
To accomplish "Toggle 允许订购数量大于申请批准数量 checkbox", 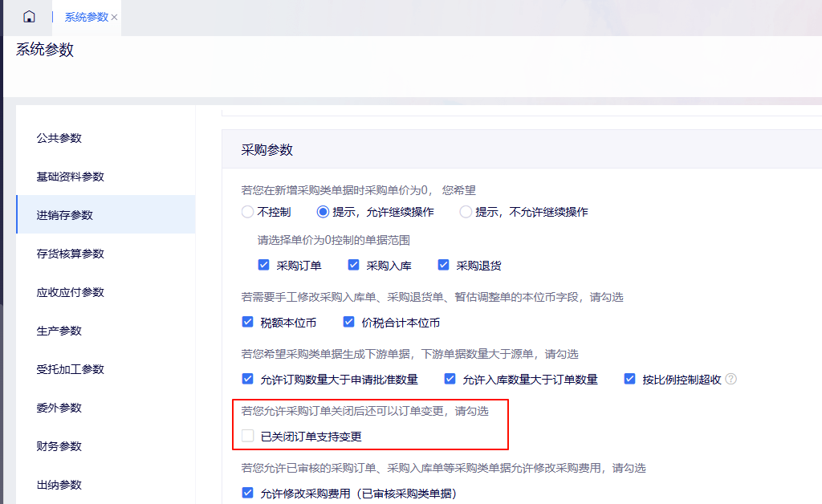I will pyautogui.click(x=247, y=379).
